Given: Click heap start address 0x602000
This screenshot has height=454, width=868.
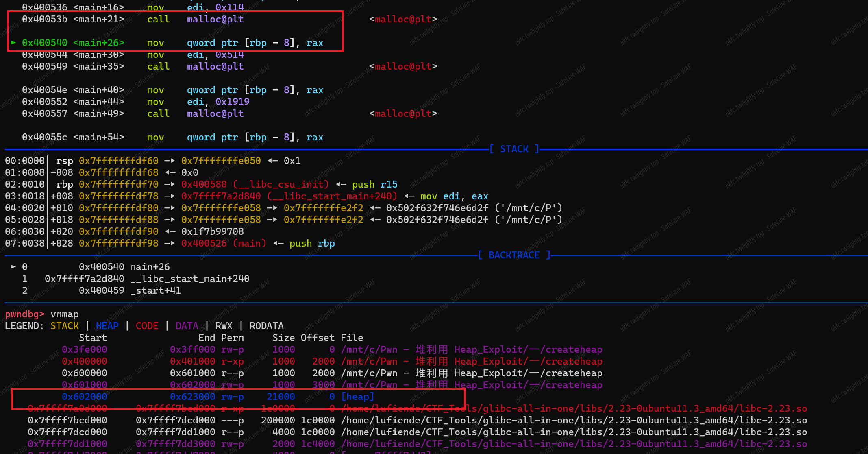Looking at the screenshot, I should tap(85, 397).
